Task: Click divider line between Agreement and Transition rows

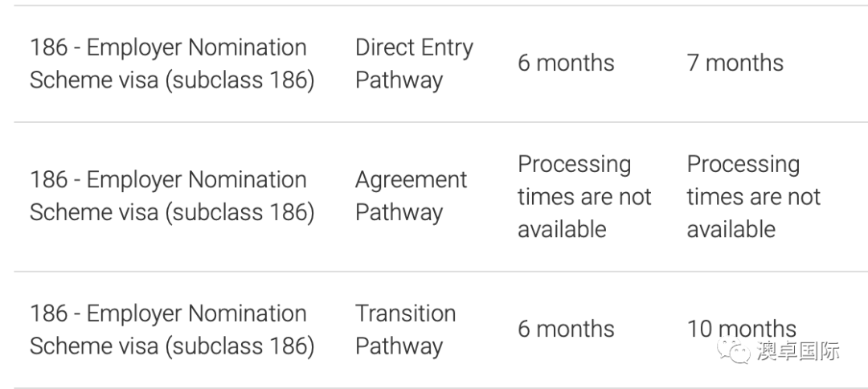Action: pyautogui.click(x=440, y=271)
